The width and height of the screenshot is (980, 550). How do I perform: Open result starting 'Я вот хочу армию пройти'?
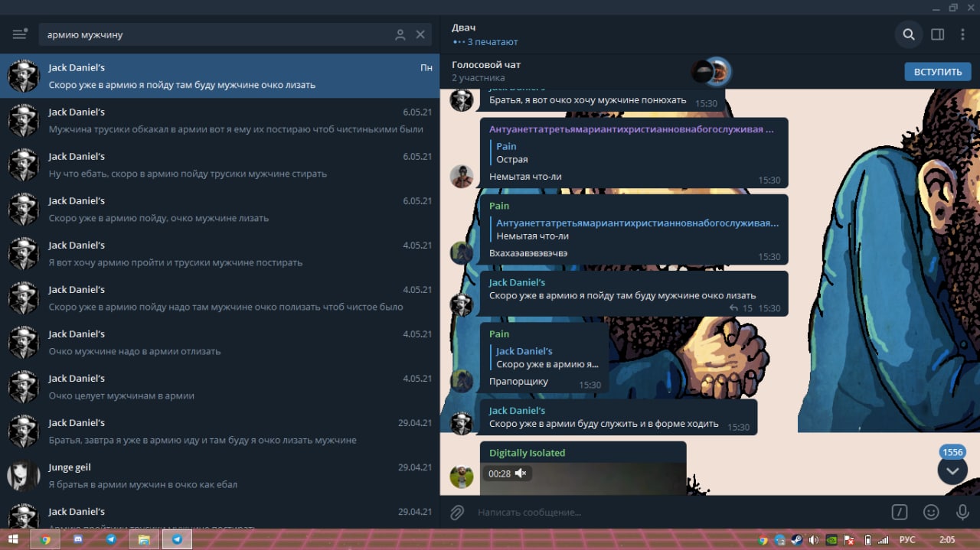click(220, 253)
